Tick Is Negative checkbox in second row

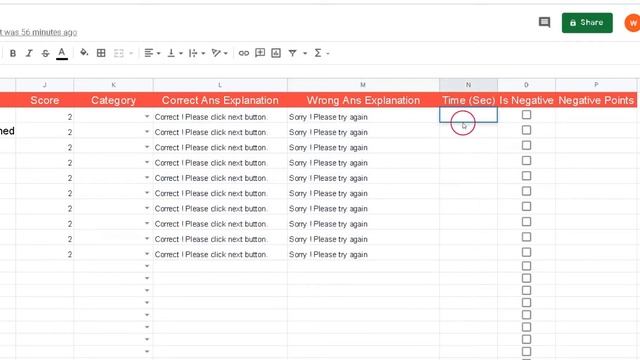point(527,130)
